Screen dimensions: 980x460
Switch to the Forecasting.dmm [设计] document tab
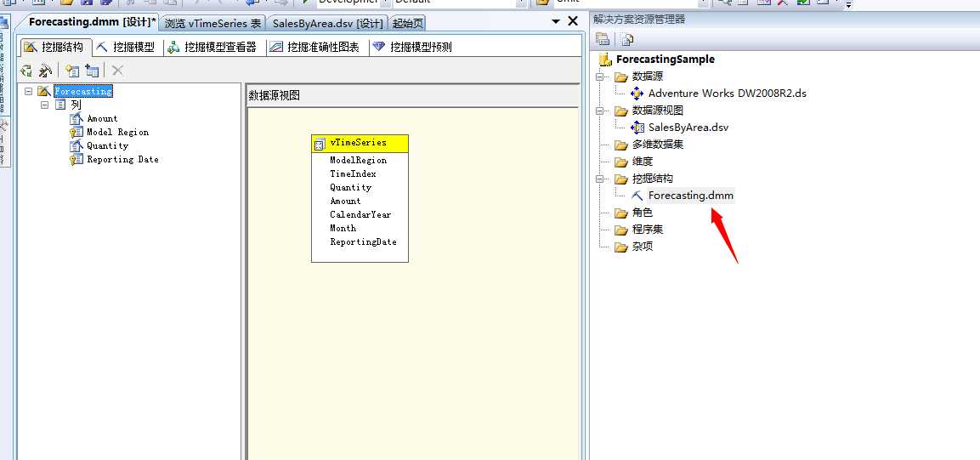click(x=92, y=22)
